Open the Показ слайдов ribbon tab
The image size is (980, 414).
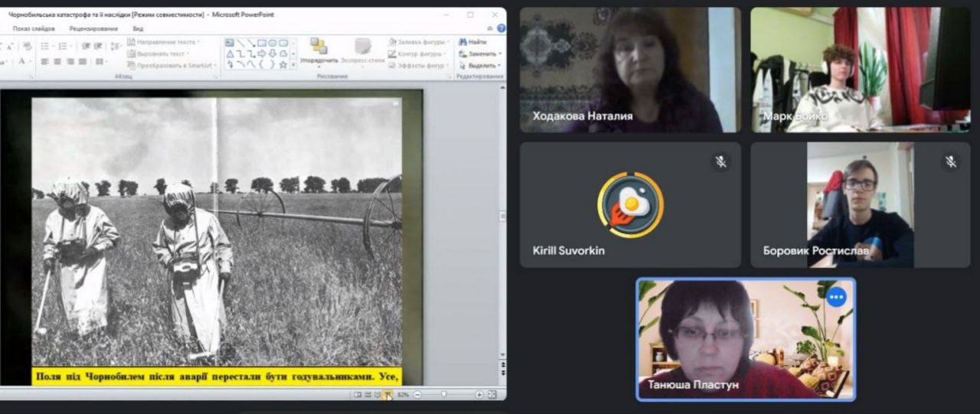(33, 28)
